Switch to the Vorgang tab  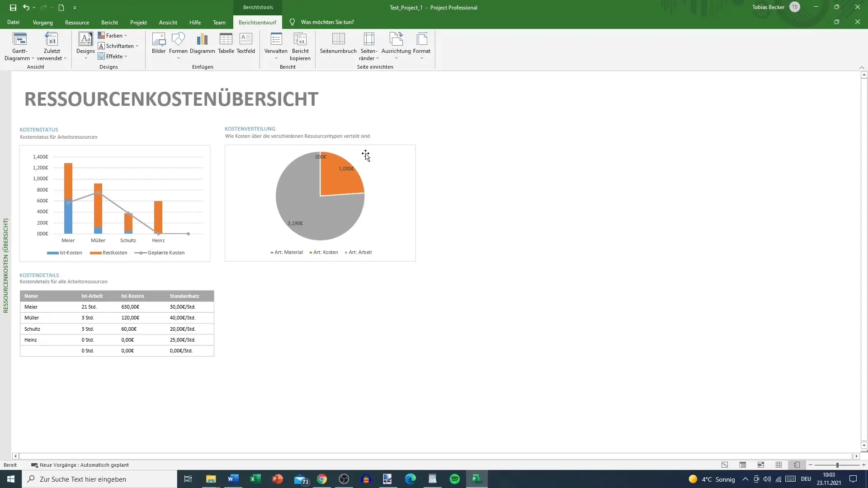[x=42, y=22]
